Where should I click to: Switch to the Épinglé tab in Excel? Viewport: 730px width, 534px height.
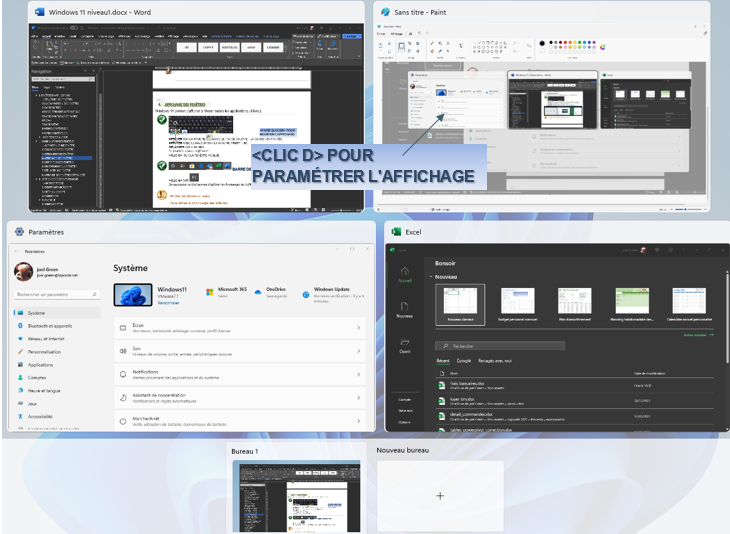coord(464,361)
